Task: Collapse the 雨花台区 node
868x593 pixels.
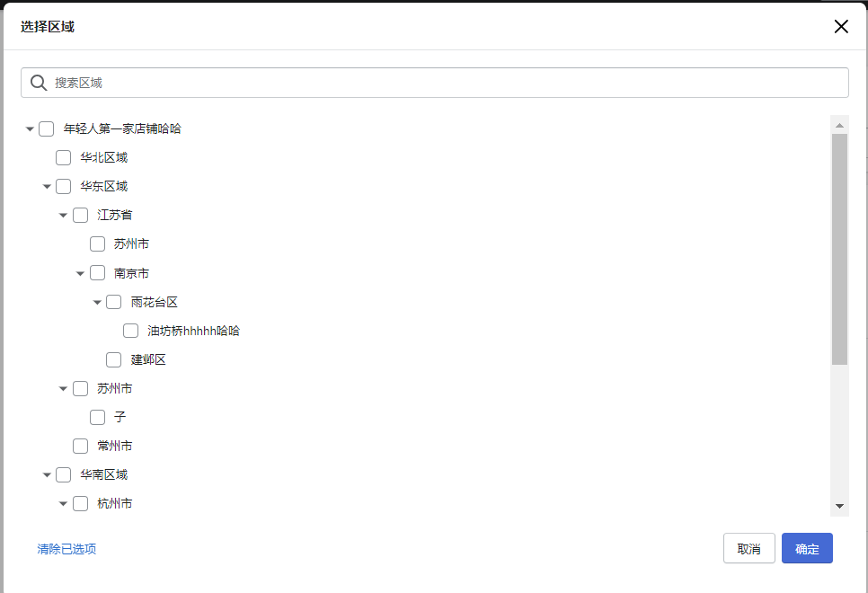Action: click(97, 302)
